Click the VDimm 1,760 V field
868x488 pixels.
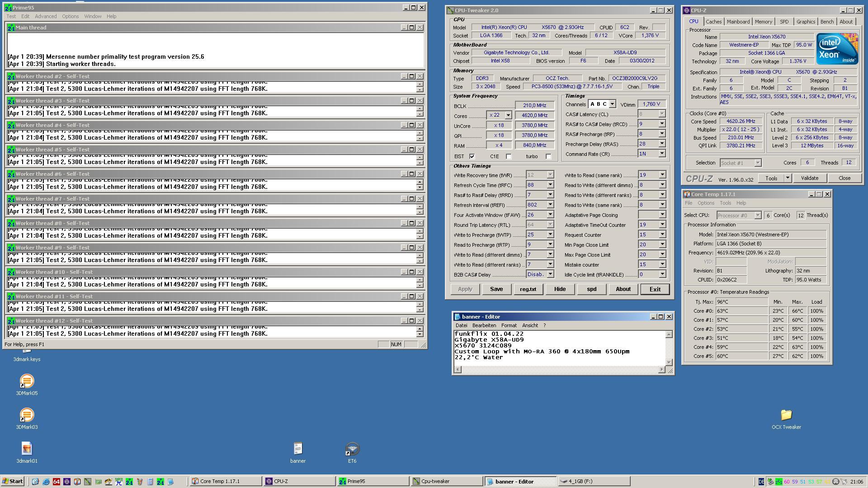[x=651, y=104]
